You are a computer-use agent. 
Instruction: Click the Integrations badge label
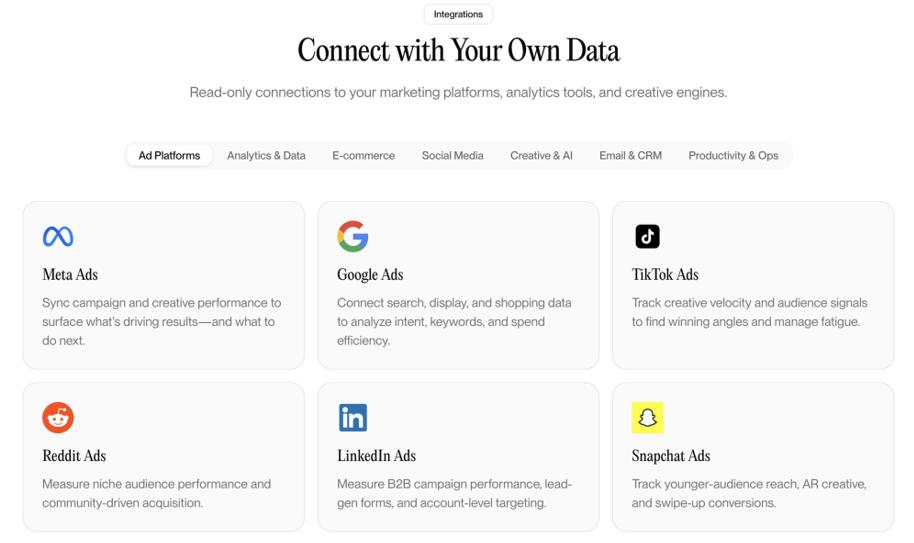pyautogui.click(x=458, y=14)
